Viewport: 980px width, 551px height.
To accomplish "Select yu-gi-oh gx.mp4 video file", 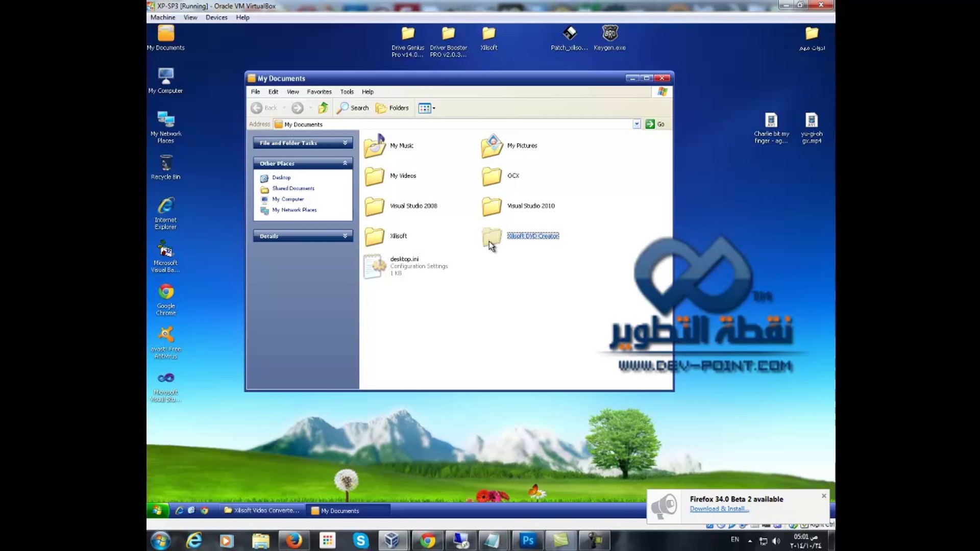I will [812, 128].
